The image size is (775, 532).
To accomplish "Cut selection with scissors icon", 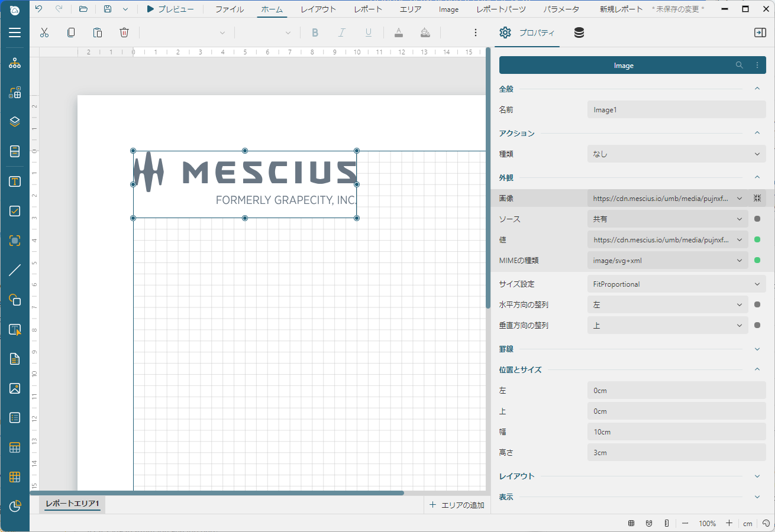I will pyautogui.click(x=44, y=33).
